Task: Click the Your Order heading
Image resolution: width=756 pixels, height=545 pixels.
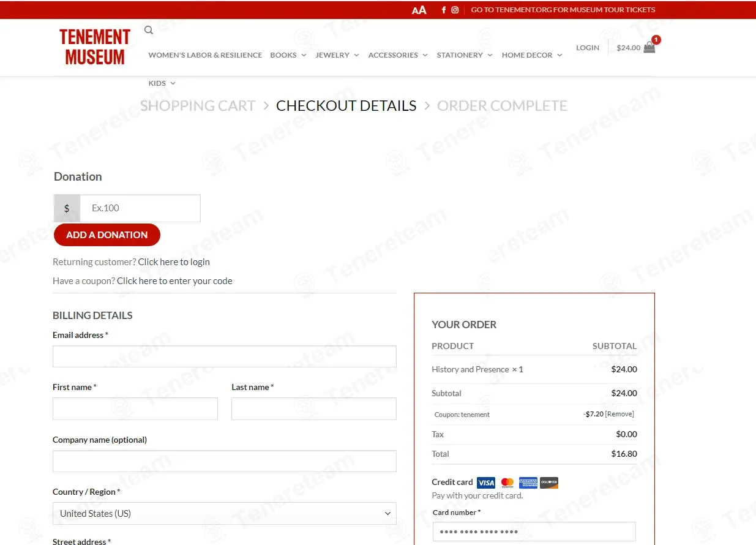Action: point(464,325)
